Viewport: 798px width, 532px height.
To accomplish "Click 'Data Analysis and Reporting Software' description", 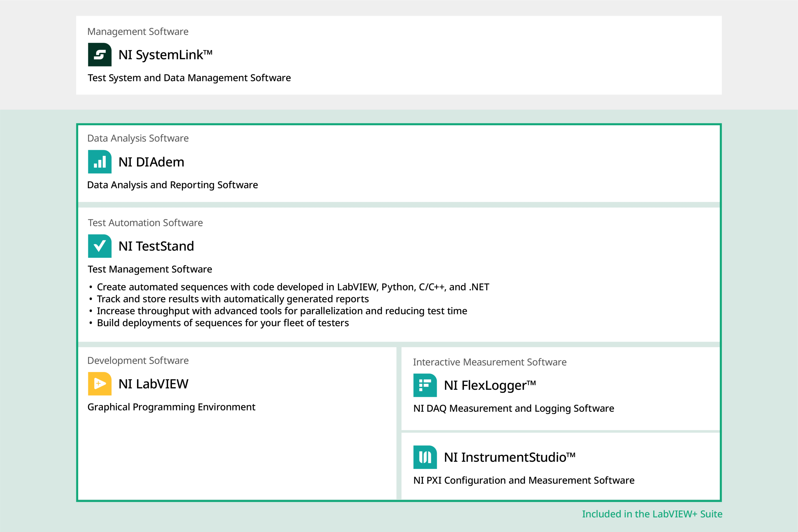I will coord(172,185).
